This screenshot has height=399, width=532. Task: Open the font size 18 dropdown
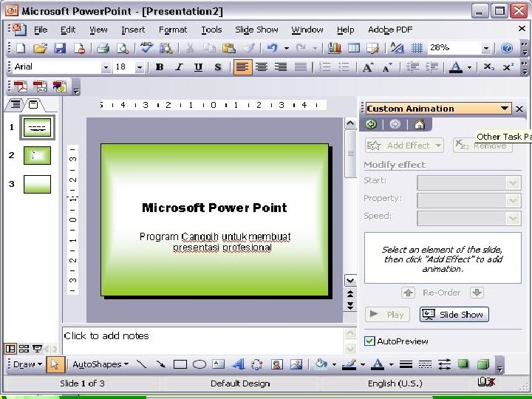click(x=139, y=67)
